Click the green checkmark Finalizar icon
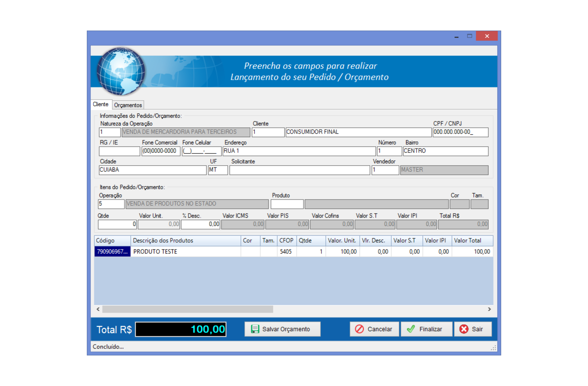Viewport: 588px width, 386px height. pyautogui.click(x=411, y=329)
